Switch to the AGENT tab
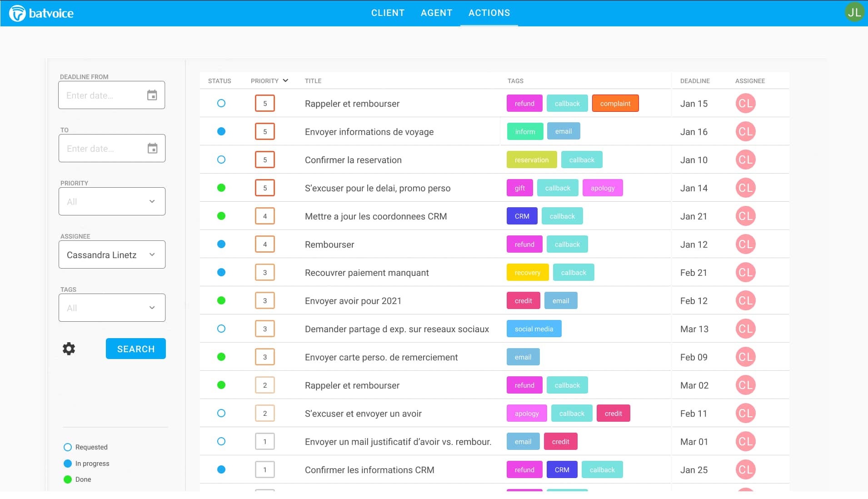 [436, 13]
